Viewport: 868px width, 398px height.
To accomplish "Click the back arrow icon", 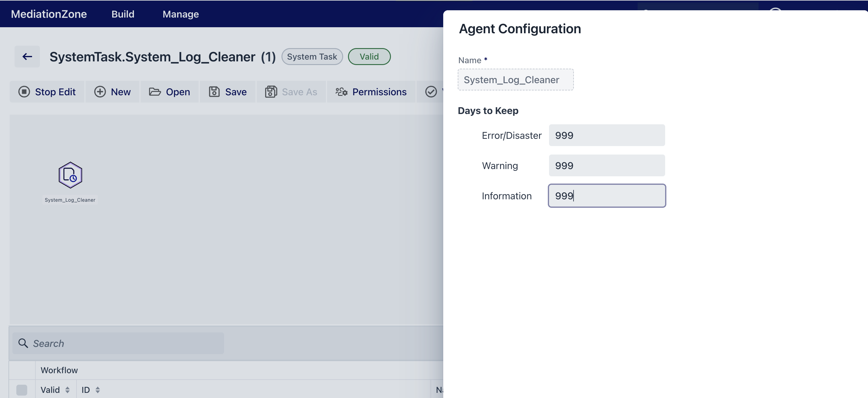I will pos(27,56).
